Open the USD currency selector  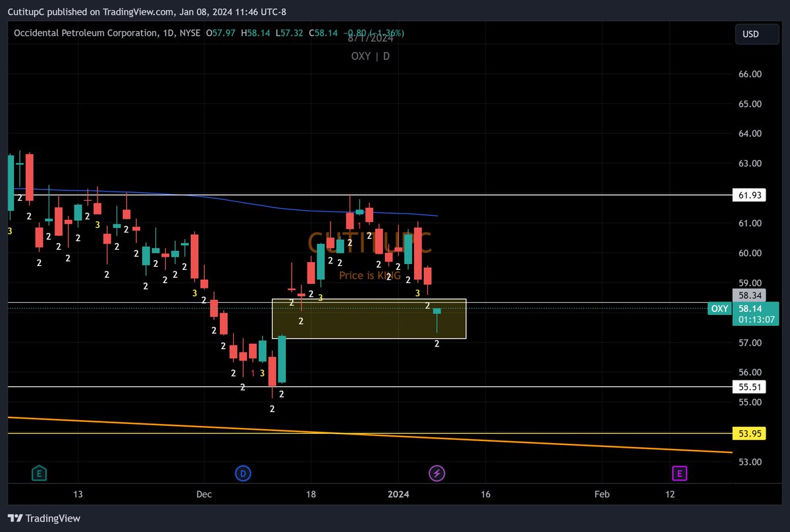pos(756,33)
